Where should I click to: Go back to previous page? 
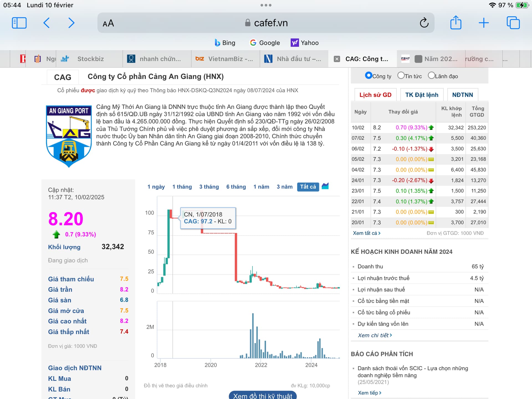pos(47,23)
